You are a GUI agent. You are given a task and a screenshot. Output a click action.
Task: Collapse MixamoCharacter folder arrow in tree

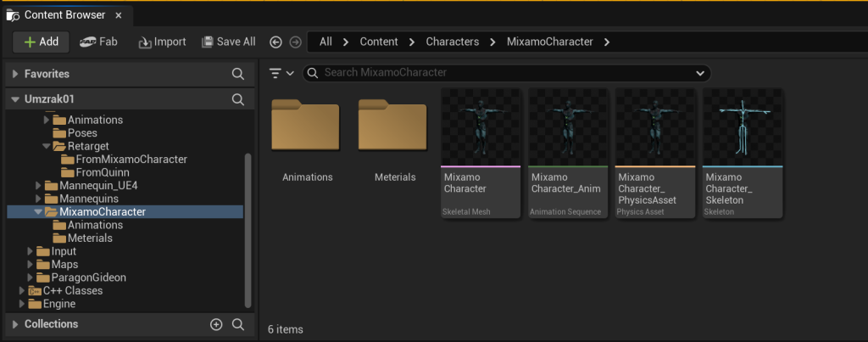(38, 212)
